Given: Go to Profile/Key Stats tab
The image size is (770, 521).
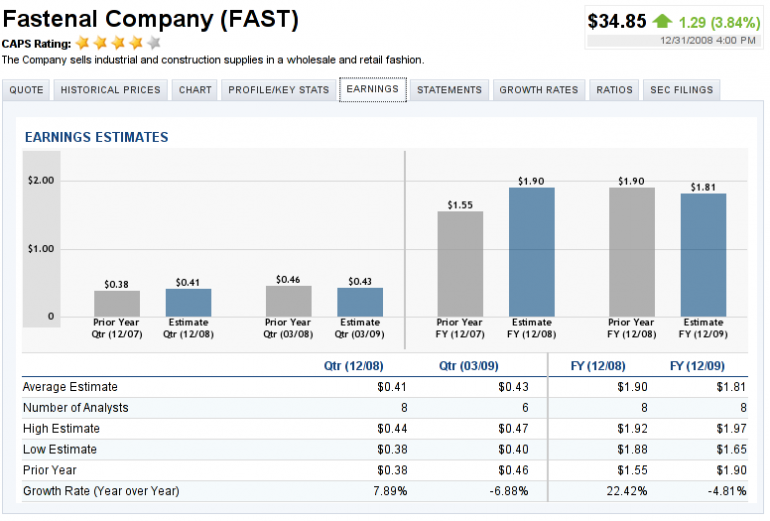Looking at the screenshot, I should tap(278, 90).
